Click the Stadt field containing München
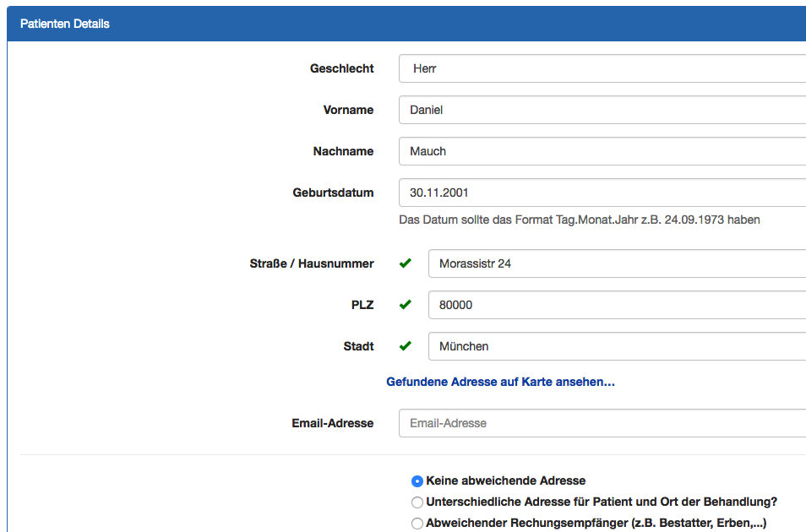The image size is (806, 532). (617, 346)
